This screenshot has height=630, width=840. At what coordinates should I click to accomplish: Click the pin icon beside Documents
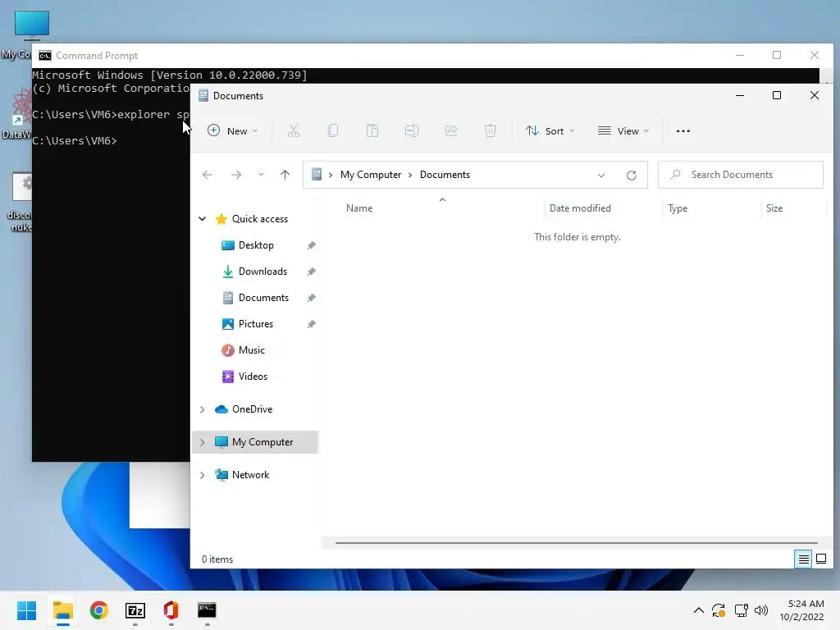point(311,298)
